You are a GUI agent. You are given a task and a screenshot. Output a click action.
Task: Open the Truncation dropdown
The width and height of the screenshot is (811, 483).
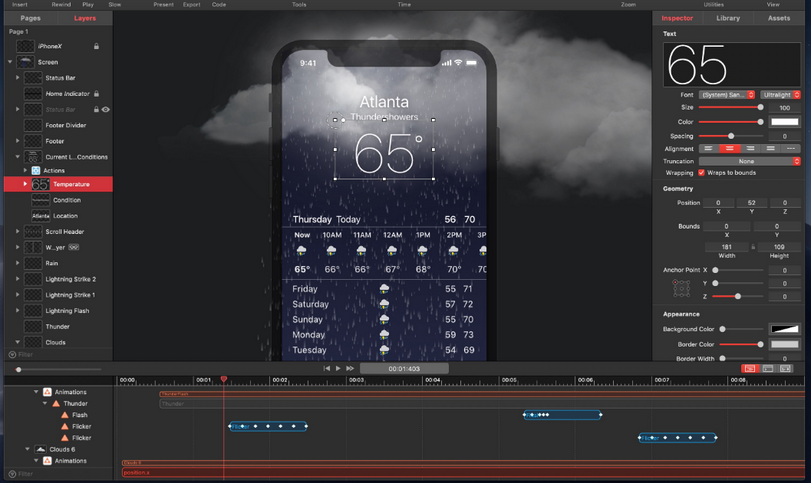749,161
